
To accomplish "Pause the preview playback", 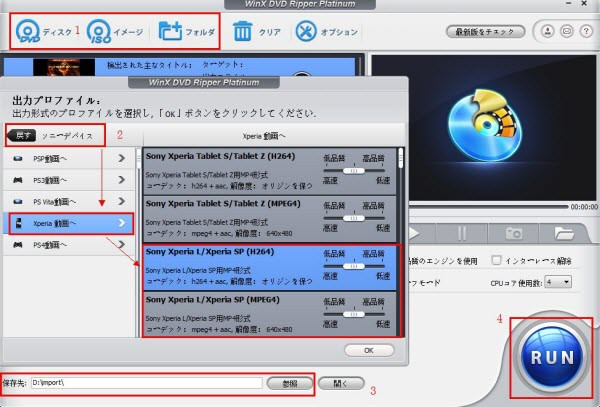I will [462, 233].
